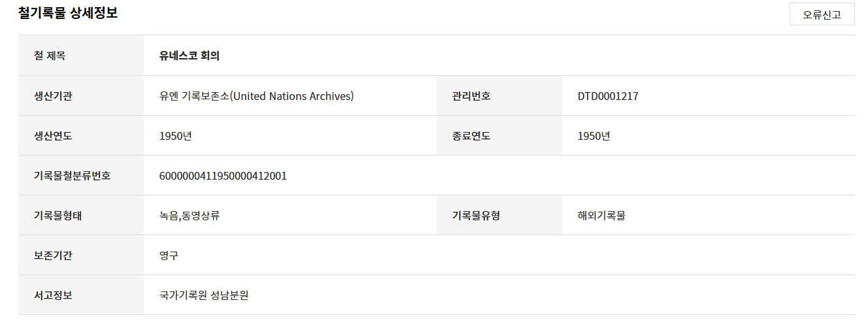This screenshot has height=330, width=868.
Task: Click the 철 제목 label cell
Action: tap(81, 56)
